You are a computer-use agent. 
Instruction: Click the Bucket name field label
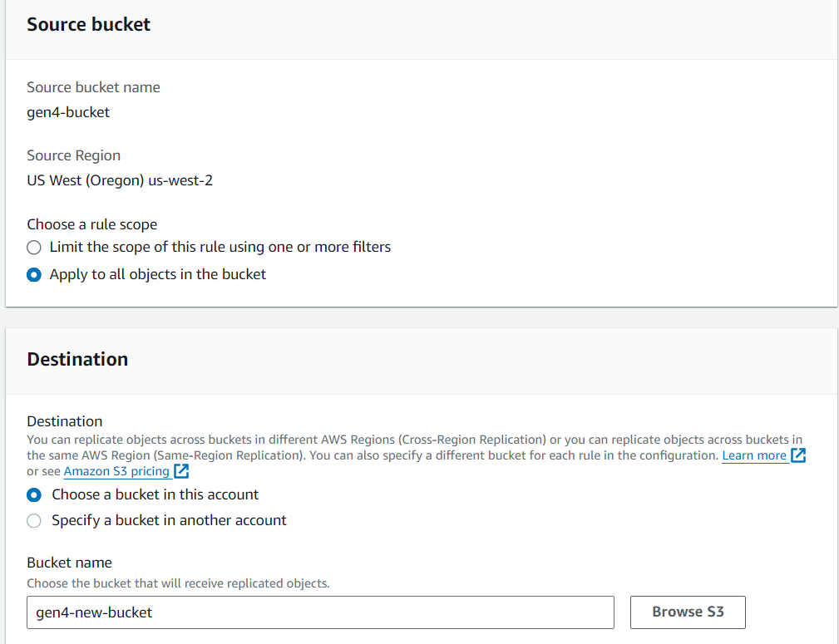[x=70, y=563]
